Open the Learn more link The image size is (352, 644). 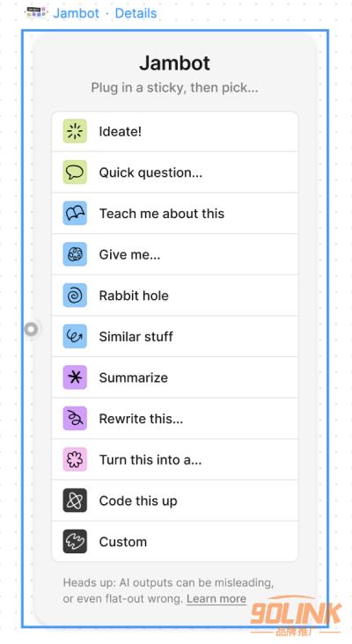tap(216, 599)
